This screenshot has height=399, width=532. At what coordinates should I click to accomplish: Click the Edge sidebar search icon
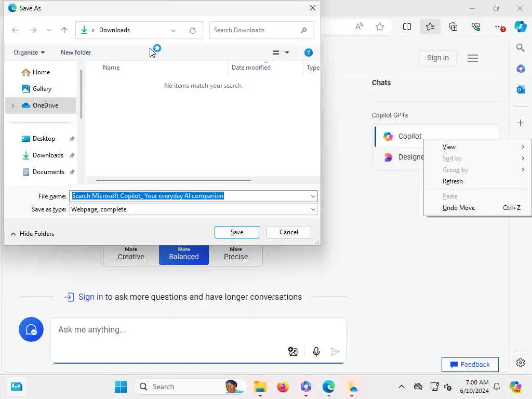[520, 47]
